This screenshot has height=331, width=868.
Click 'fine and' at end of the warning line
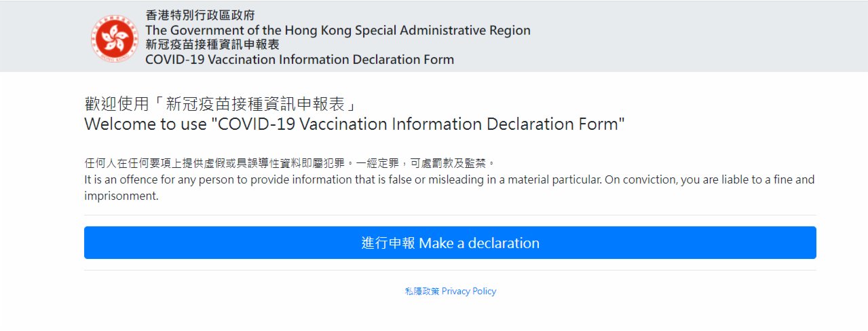click(x=795, y=180)
